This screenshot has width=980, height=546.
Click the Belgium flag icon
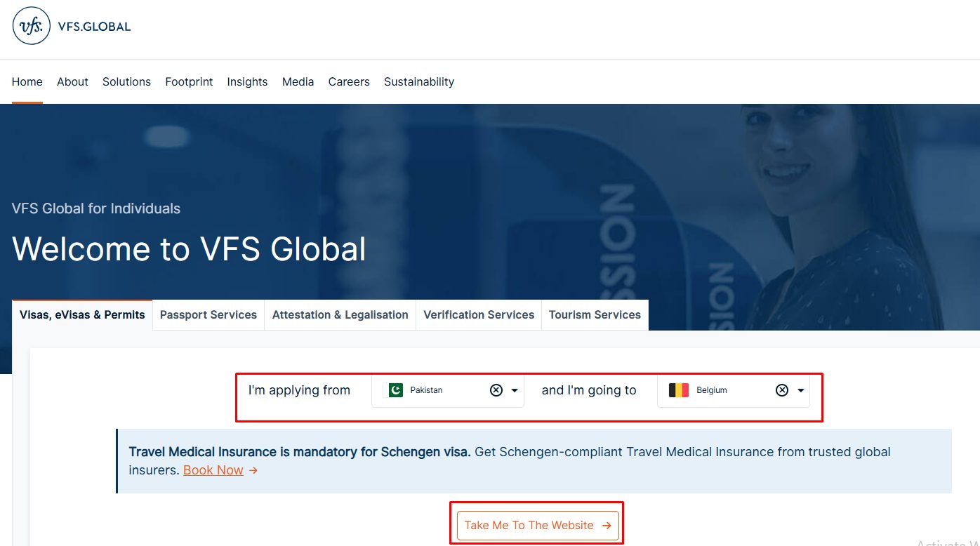click(679, 390)
